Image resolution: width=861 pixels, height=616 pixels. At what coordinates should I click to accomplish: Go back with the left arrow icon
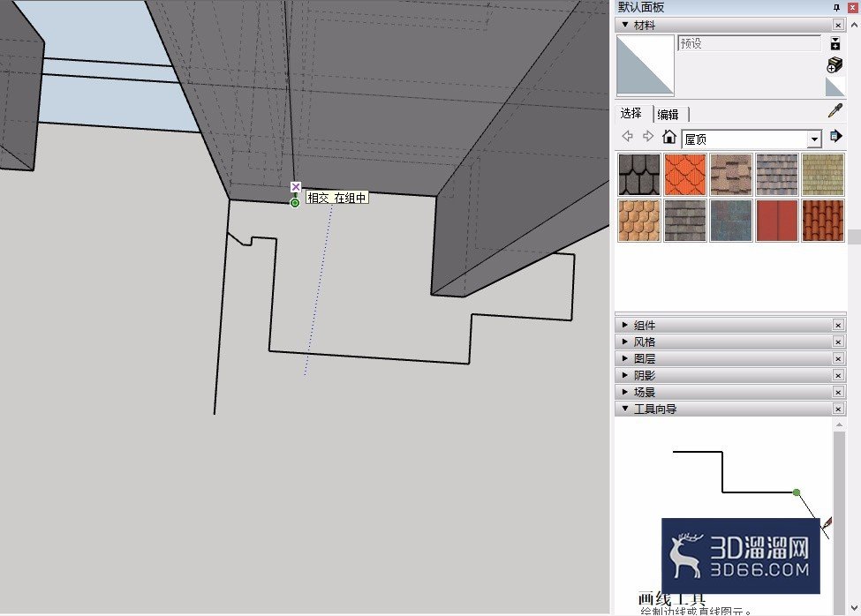628,136
